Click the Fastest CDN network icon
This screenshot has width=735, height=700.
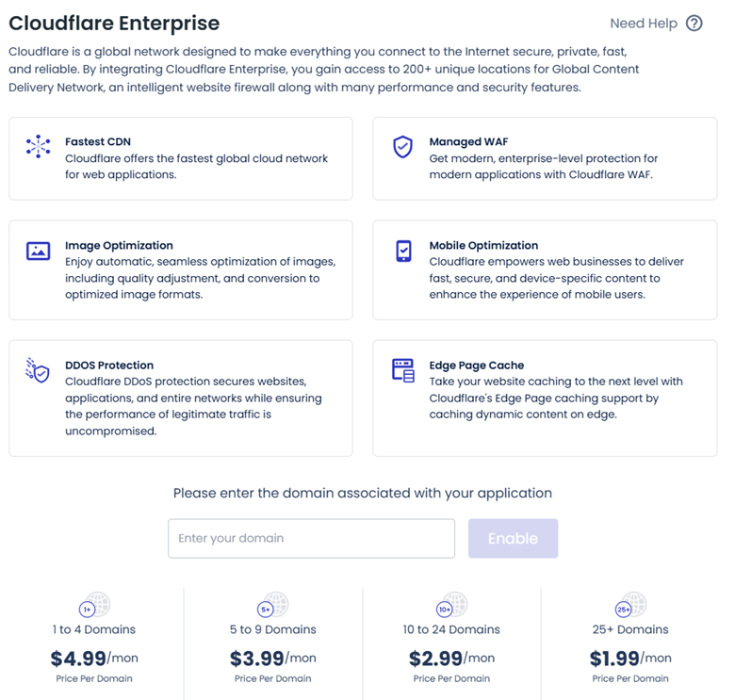[38, 146]
